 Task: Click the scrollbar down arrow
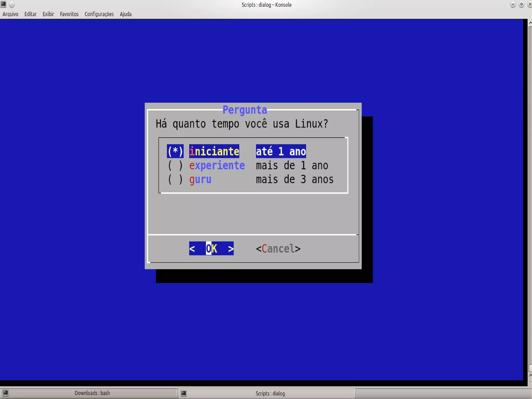pyautogui.click(x=530, y=382)
